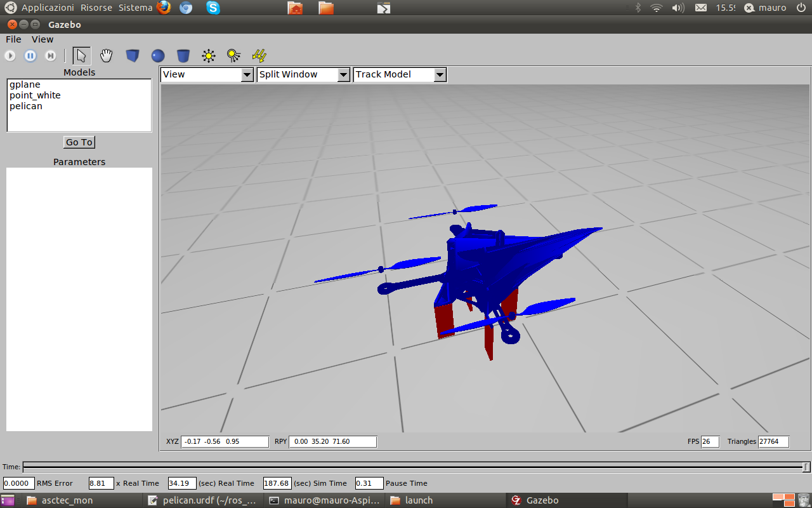Click the Ubuntu logo in top panel
This screenshot has width=812, height=508.
pyautogui.click(x=11, y=8)
